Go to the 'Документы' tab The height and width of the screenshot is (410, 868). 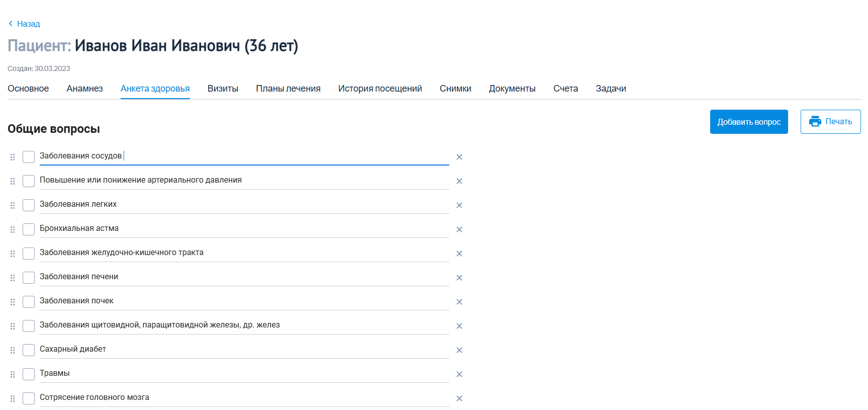pyautogui.click(x=512, y=89)
